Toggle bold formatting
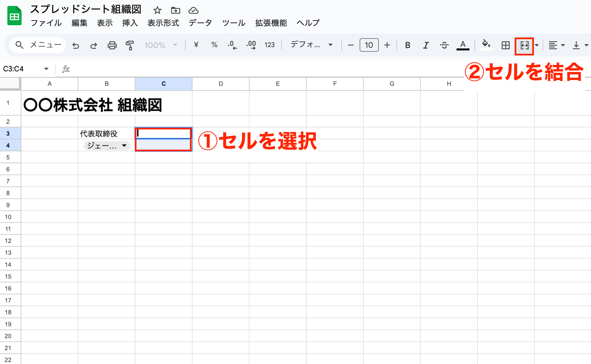Image resolution: width=591 pixels, height=364 pixels. coord(407,45)
